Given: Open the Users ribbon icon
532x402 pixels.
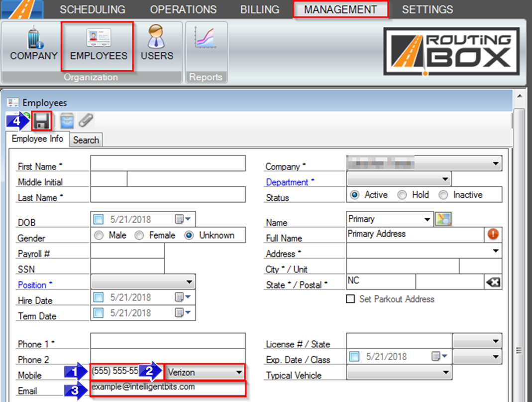Looking at the screenshot, I should click(157, 45).
